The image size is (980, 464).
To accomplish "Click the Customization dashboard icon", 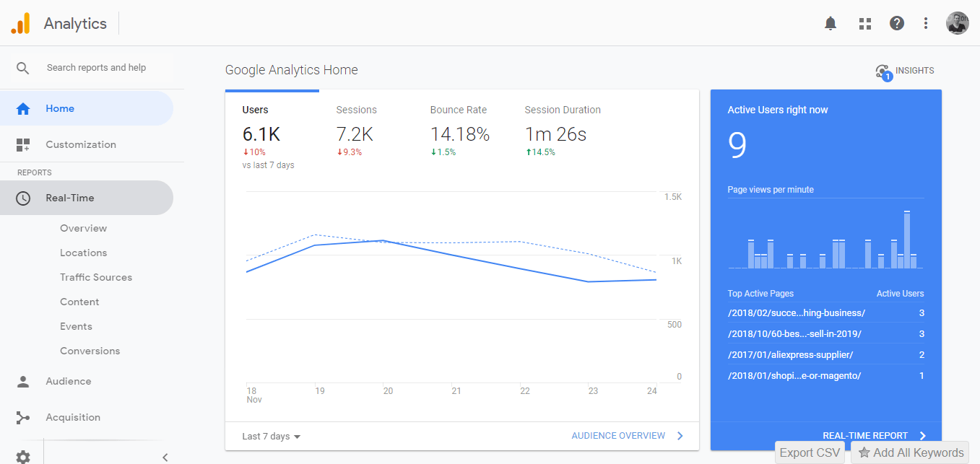I will pyautogui.click(x=23, y=145).
